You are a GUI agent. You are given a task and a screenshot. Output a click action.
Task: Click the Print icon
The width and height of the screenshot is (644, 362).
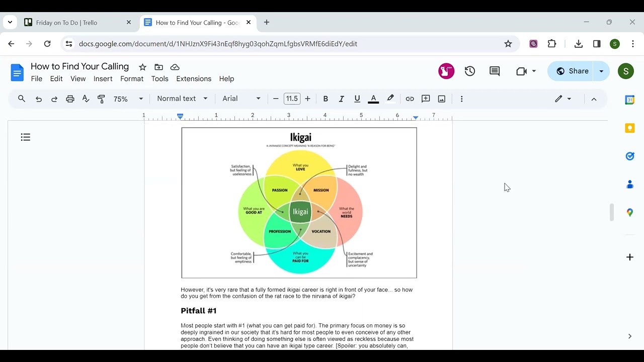70,99
